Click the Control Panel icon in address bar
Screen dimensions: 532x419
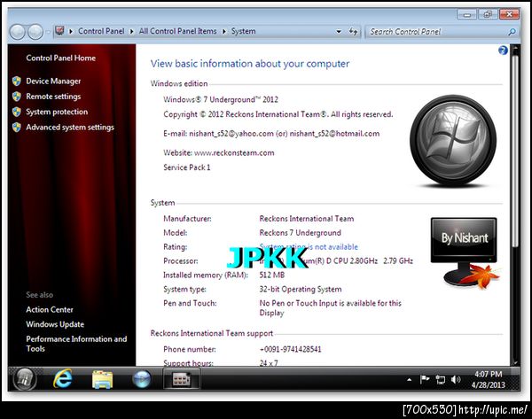[59, 31]
